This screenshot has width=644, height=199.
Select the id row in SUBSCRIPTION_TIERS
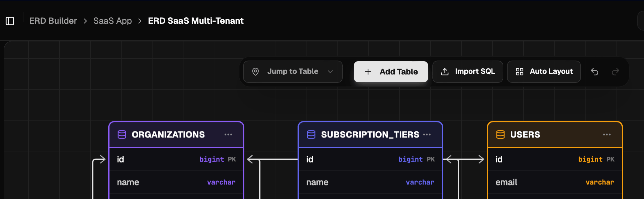coord(370,159)
